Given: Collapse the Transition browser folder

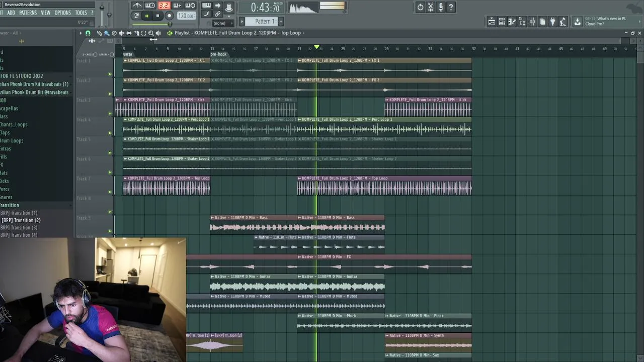Looking at the screenshot, I should click(x=10, y=205).
